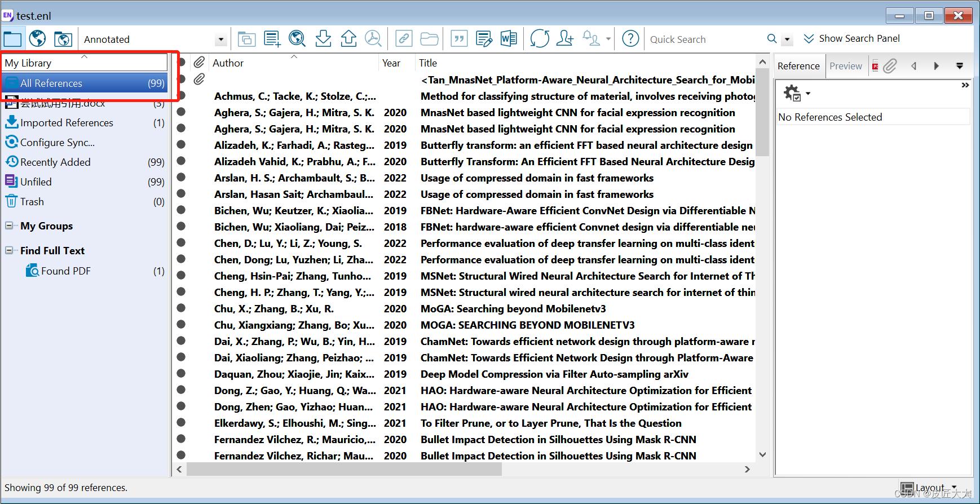
Task: Click into the Quick Search field
Action: point(705,39)
